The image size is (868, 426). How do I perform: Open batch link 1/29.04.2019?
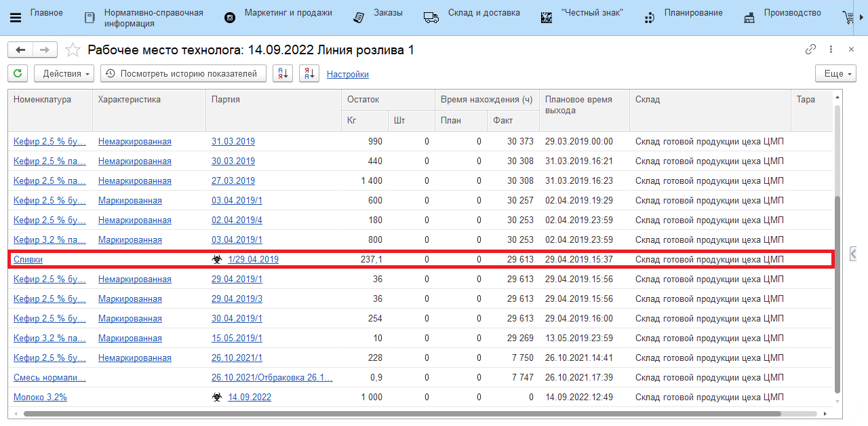tap(253, 259)
